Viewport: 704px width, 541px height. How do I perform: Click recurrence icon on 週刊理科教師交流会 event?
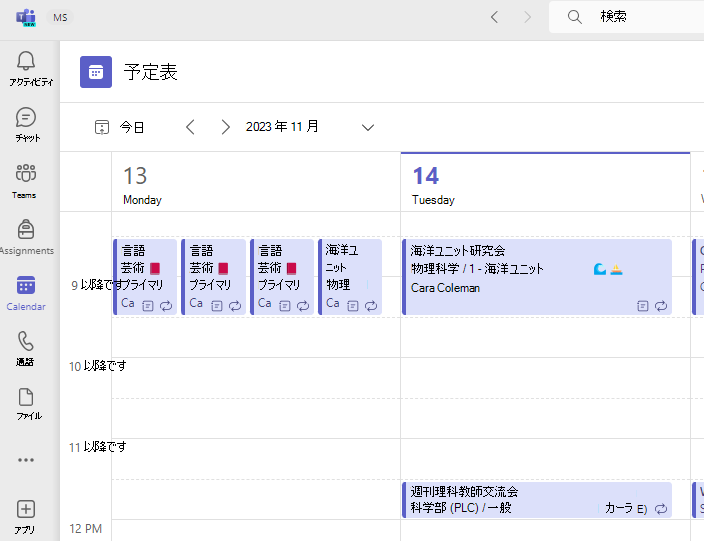pos(660,509)
